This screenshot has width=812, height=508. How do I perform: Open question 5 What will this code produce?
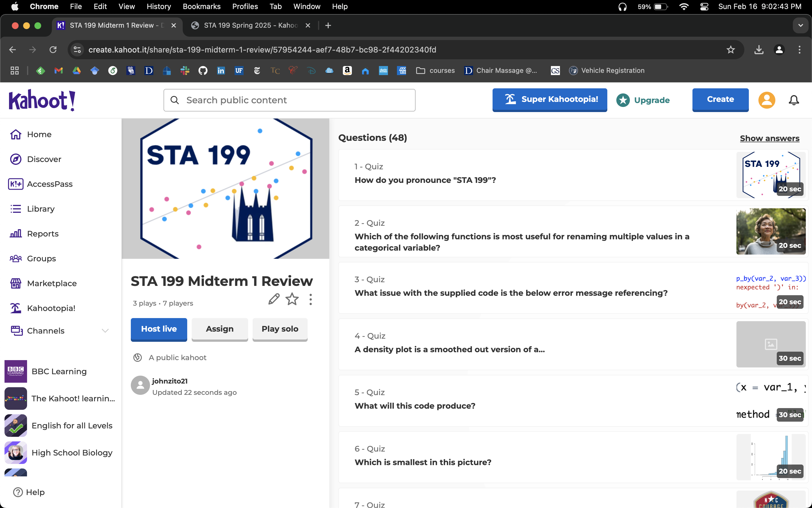point(573,401)
